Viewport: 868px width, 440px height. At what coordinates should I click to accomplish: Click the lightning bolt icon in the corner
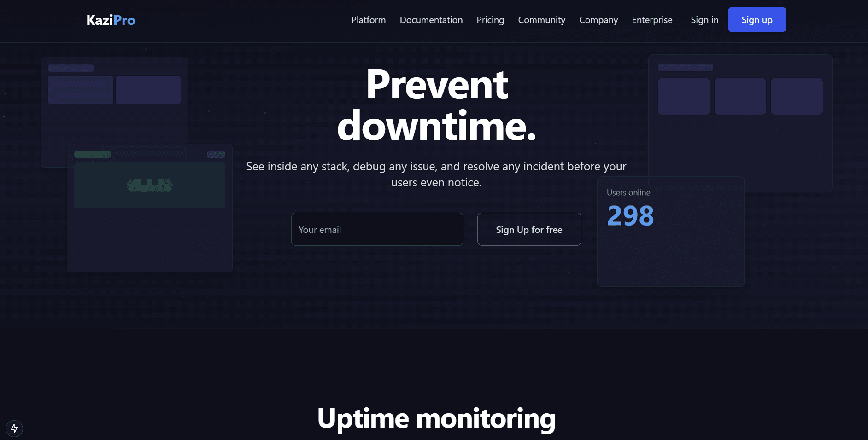pos(14,428)
